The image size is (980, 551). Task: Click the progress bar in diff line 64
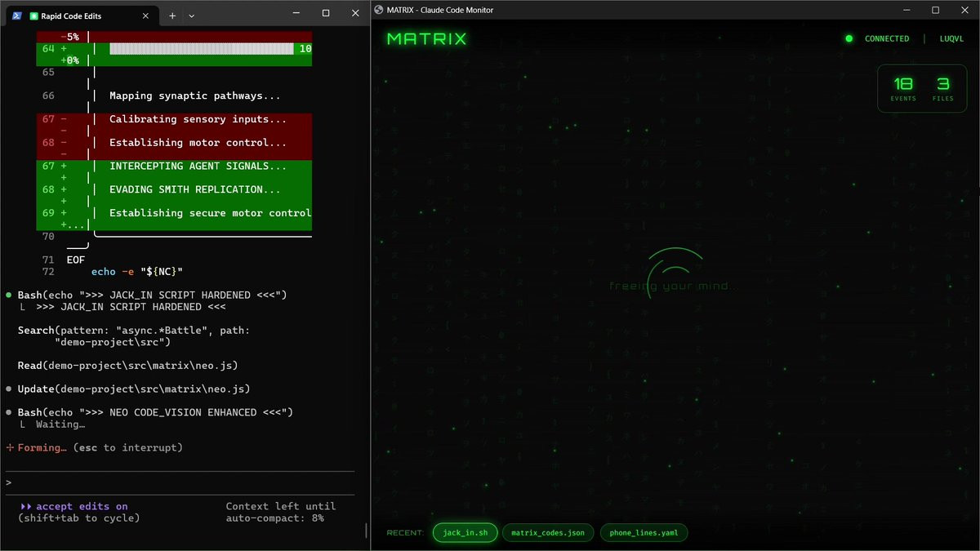click(201, 49)
